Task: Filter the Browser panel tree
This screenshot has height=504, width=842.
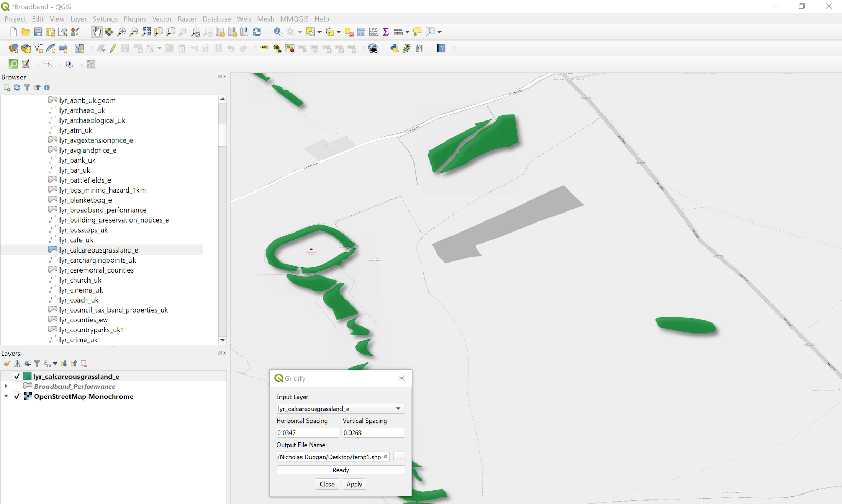Action: coord(27,88)
